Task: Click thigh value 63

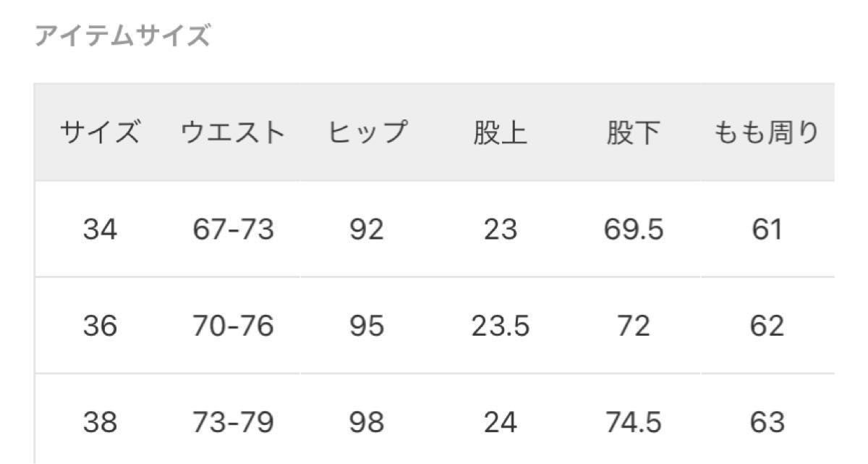Action: click(767, 422)
